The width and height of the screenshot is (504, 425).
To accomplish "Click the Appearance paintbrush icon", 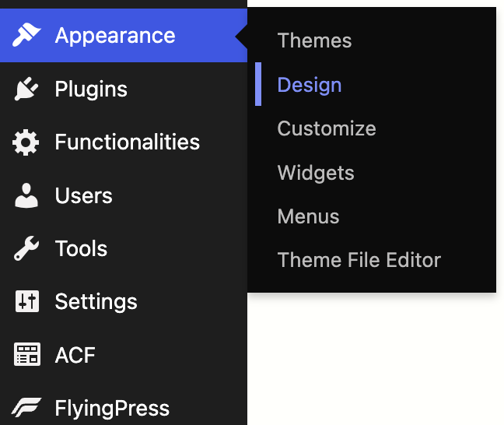I will [27, 35].
